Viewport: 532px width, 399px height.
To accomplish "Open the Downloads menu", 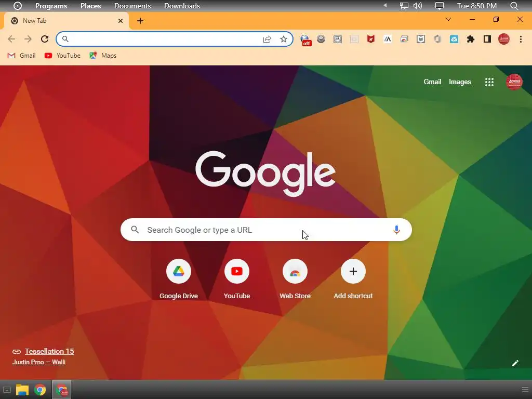I will click(x=182, y=6).
